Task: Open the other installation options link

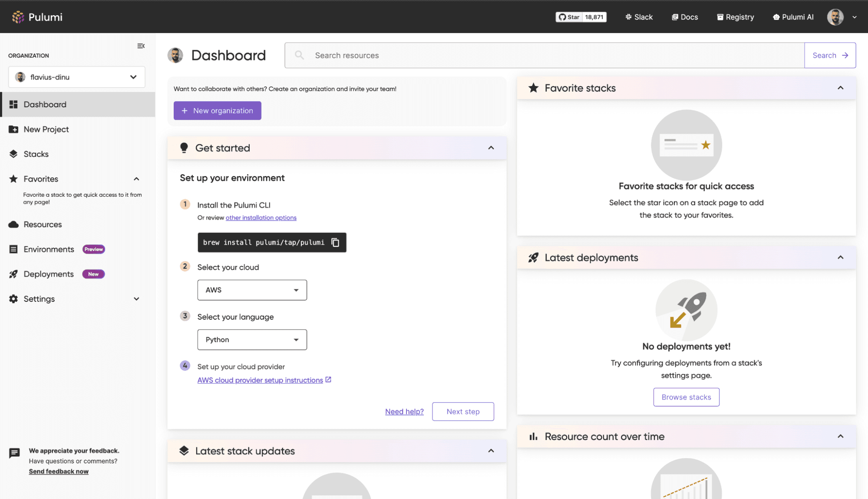Action: [x=261, y=218]
